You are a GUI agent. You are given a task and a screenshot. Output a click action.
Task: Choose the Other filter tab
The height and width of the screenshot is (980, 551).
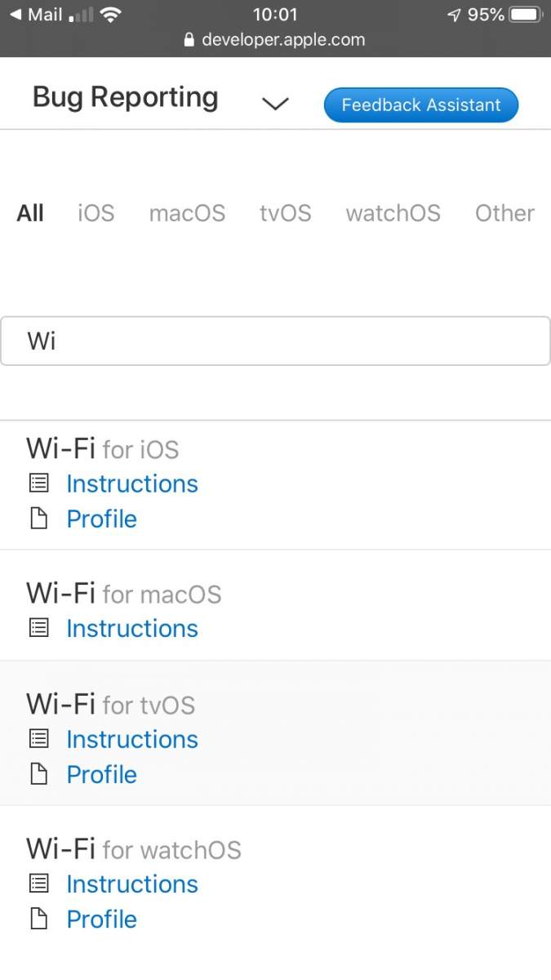coord(504,213)
